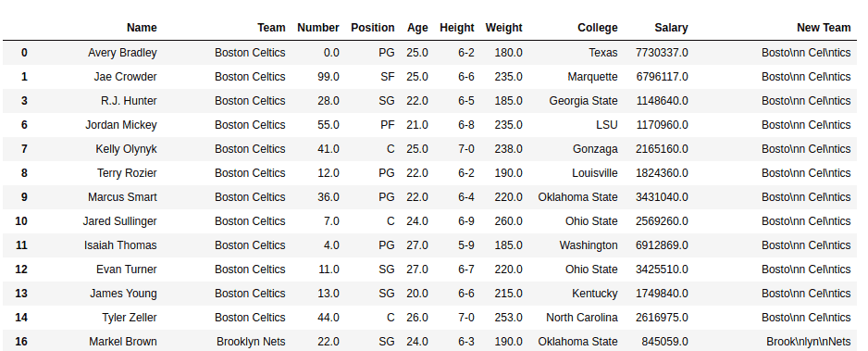Select the Avery Bradley name cell
The height and width of the screenshot is (351, 868).
tap(122, 53)
